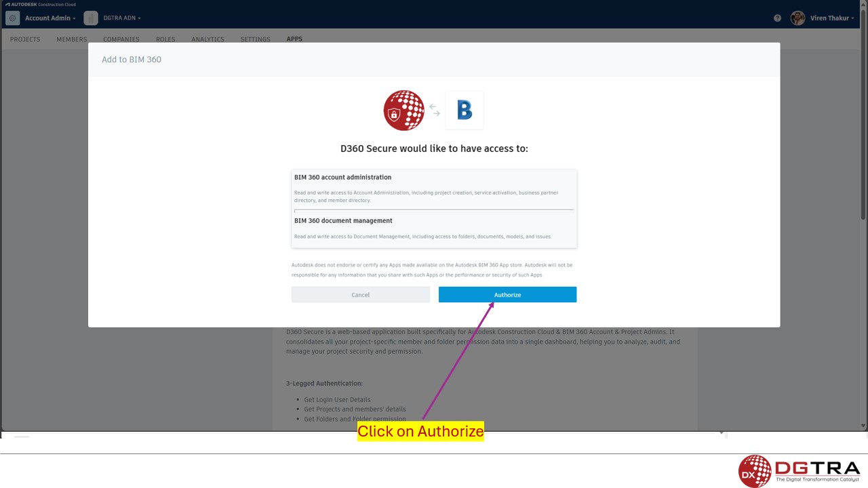Click the '3-Legged Authentication:' heading
The image size is (868, 488).
(324, 383)
